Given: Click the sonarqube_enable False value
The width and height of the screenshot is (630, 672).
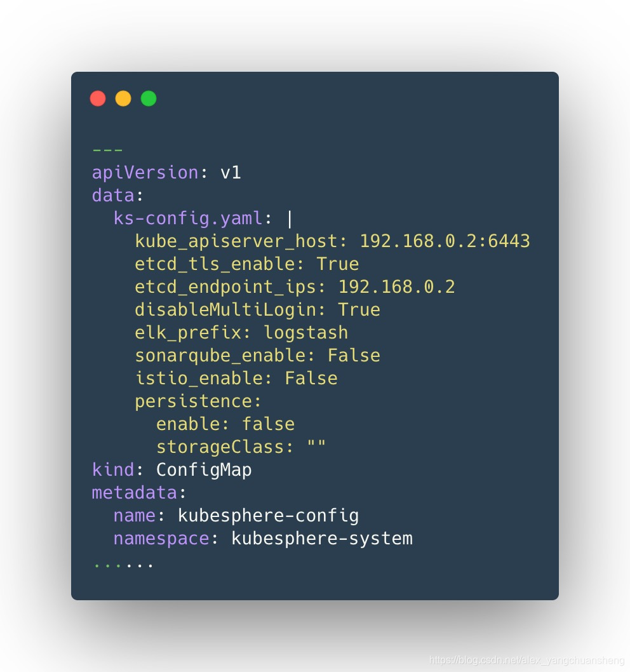Looking at the screenshot, I should [x=354, y=356].
